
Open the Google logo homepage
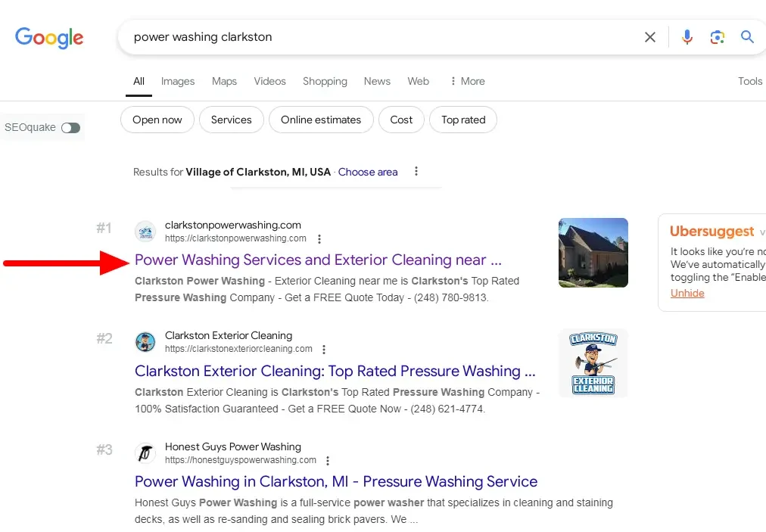tap(49, 38)
